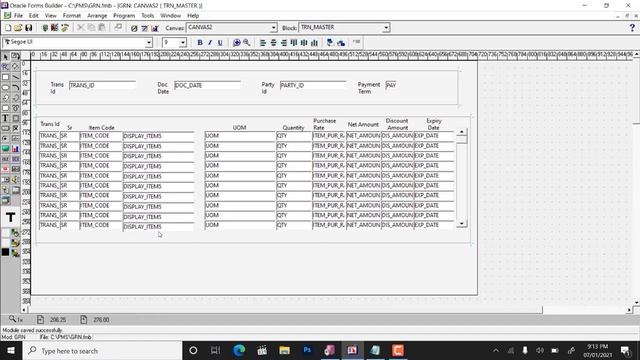The image size is (640, 360).
Task: Open File Explorer from taskbar
Action: click(x=284, y=351)
